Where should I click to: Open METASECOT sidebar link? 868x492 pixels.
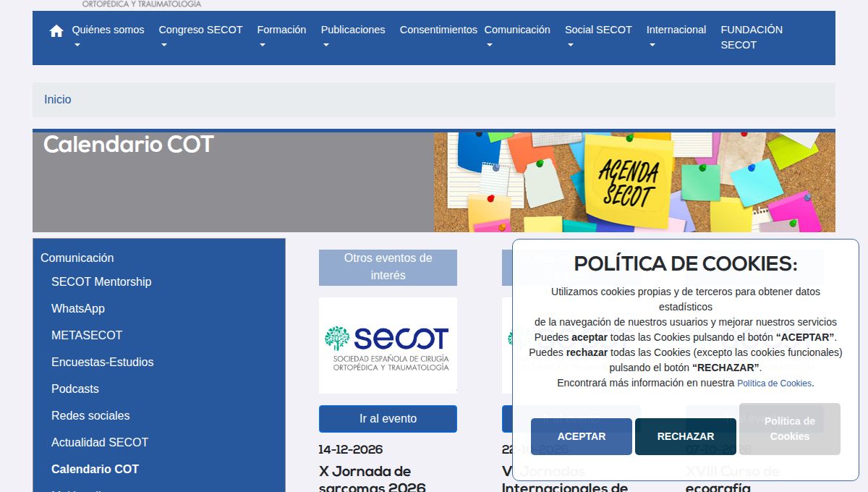[87, 335]
